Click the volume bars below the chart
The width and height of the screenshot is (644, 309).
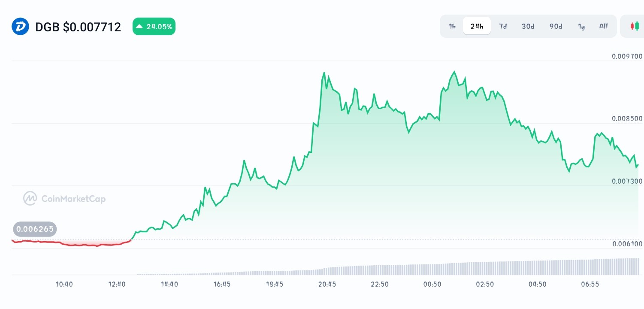click(x=388, y=267)
